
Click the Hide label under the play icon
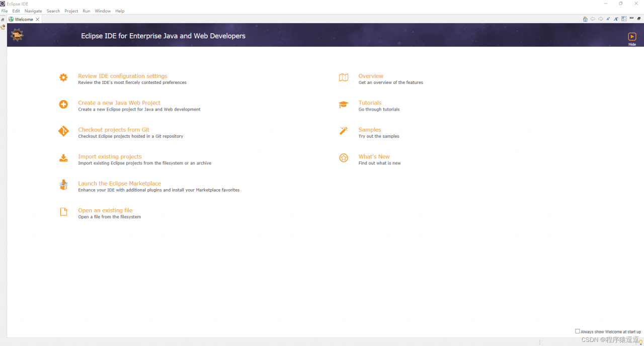(632, 44)
